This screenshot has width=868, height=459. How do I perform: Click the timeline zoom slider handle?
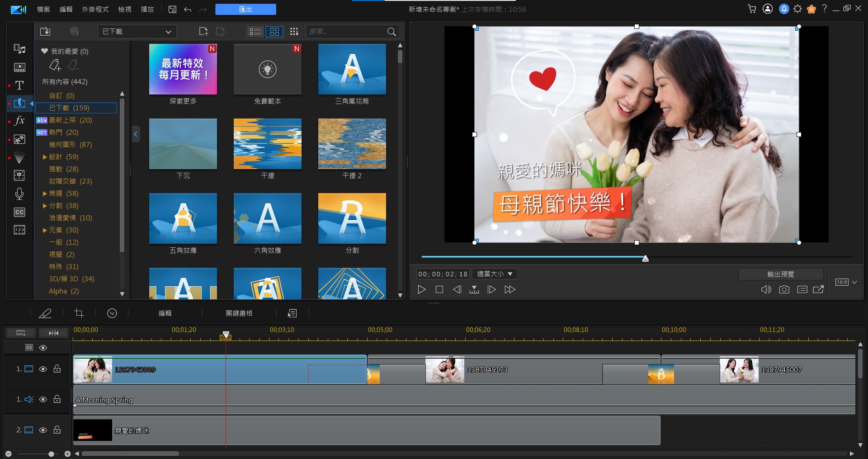coord(51,454)
